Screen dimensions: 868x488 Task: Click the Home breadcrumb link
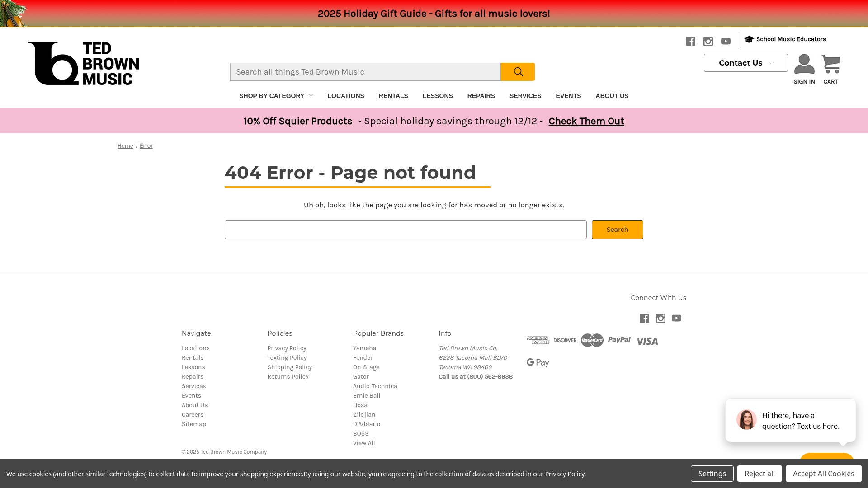(125, 146)
